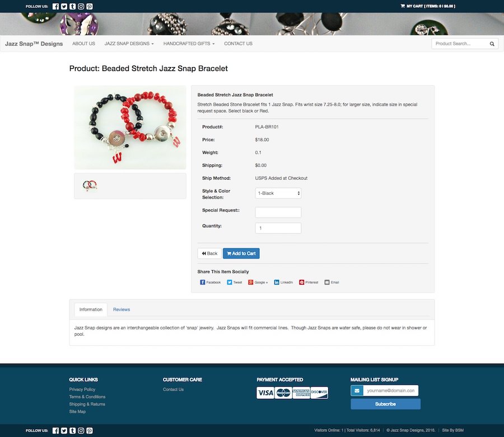
Task: Click the Subscribe button in the footer
Action: pos(385,404)
